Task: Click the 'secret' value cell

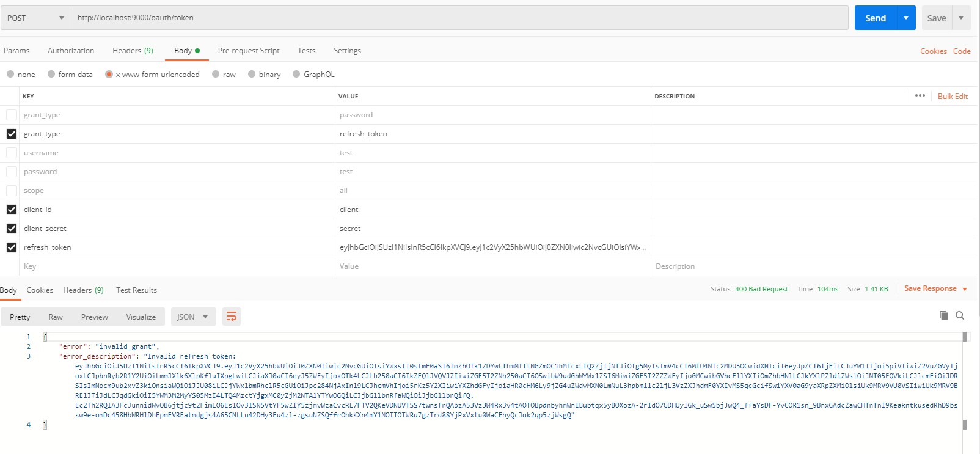Action: [x=492, y=229]
